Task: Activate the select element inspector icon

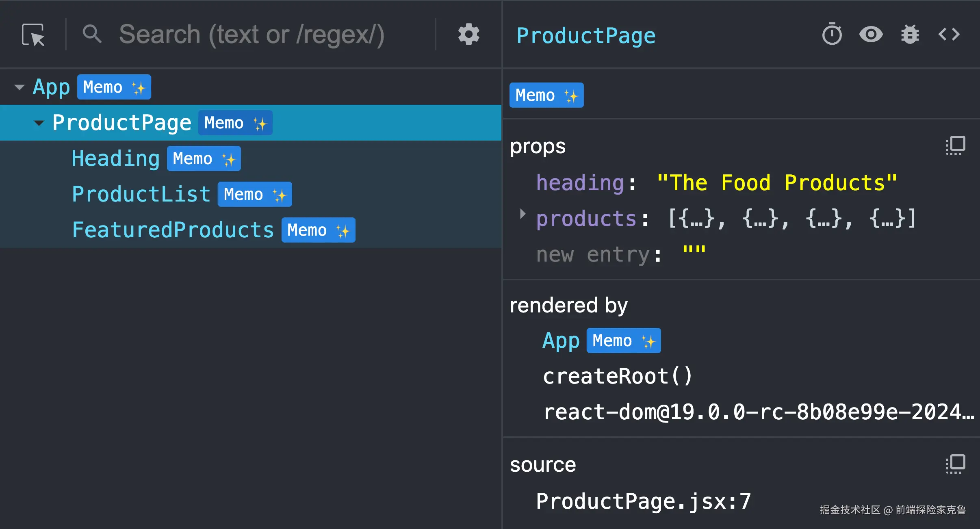Action: [x=33, y=35]
